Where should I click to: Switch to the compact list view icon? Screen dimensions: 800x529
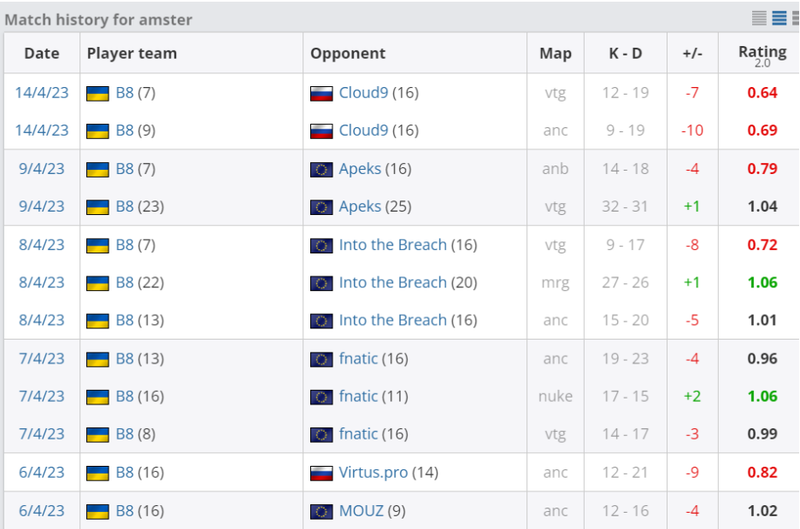(x=759, y=18)
